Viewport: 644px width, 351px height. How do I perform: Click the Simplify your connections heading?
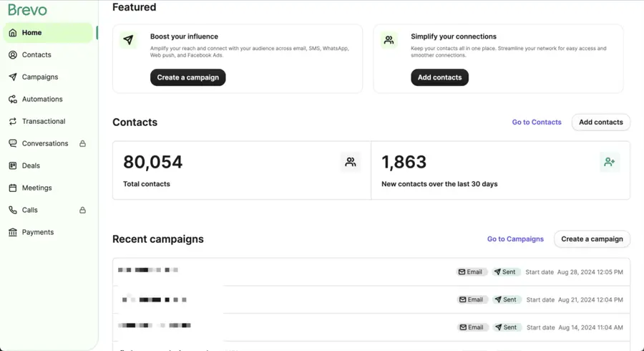454,36
